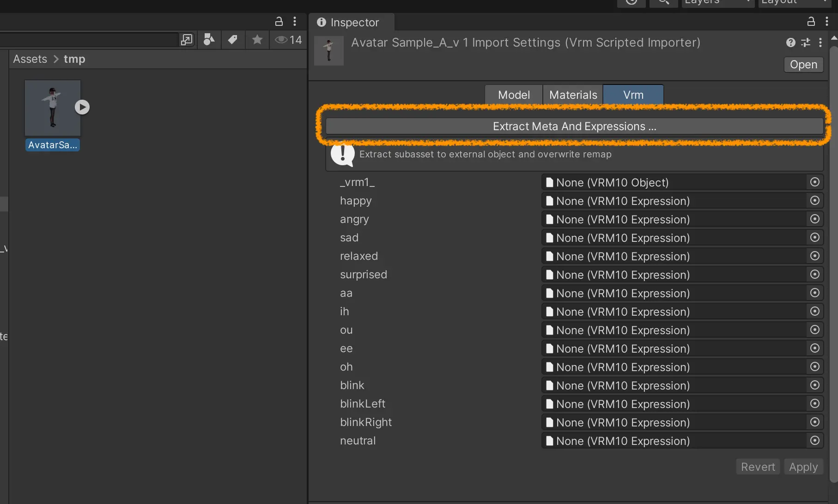Open the Project panel three-dot menu
This screenshot has width=838, height=504.
click(295, 22)
